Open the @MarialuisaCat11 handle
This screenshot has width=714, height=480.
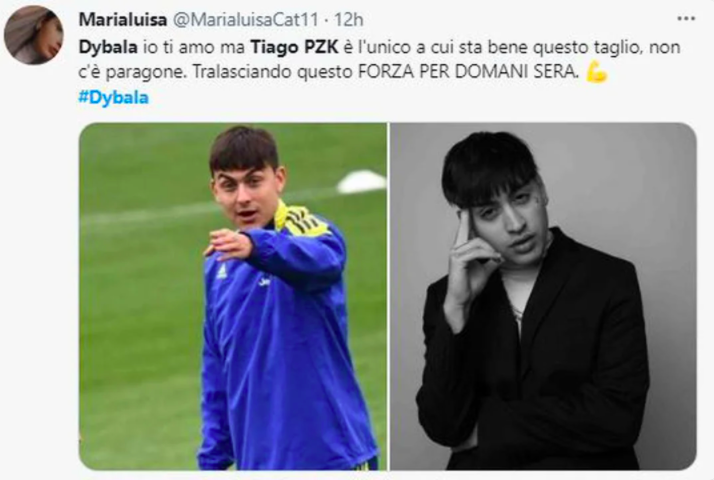point(246,20)
